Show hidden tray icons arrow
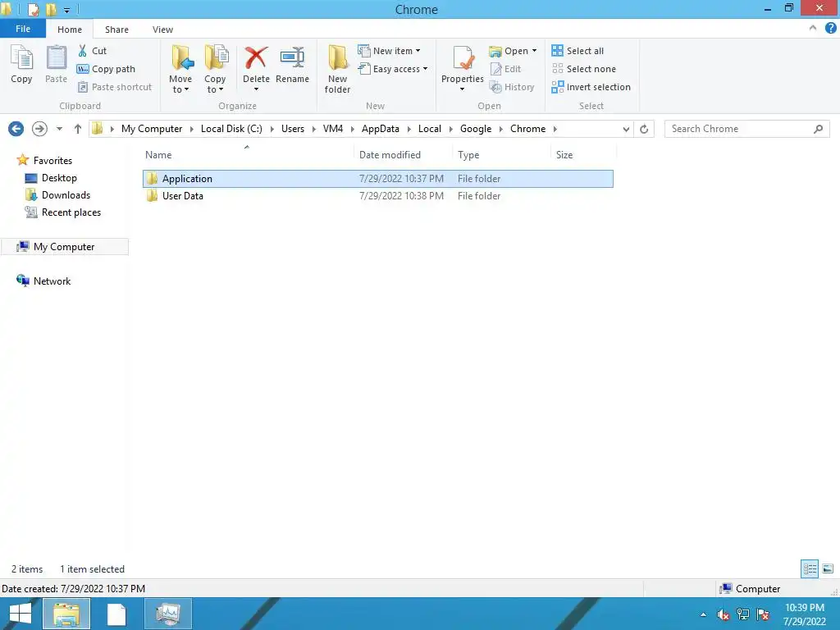This screenshot has width=840, height=630. pyautogui.click(x=703, y=614)
